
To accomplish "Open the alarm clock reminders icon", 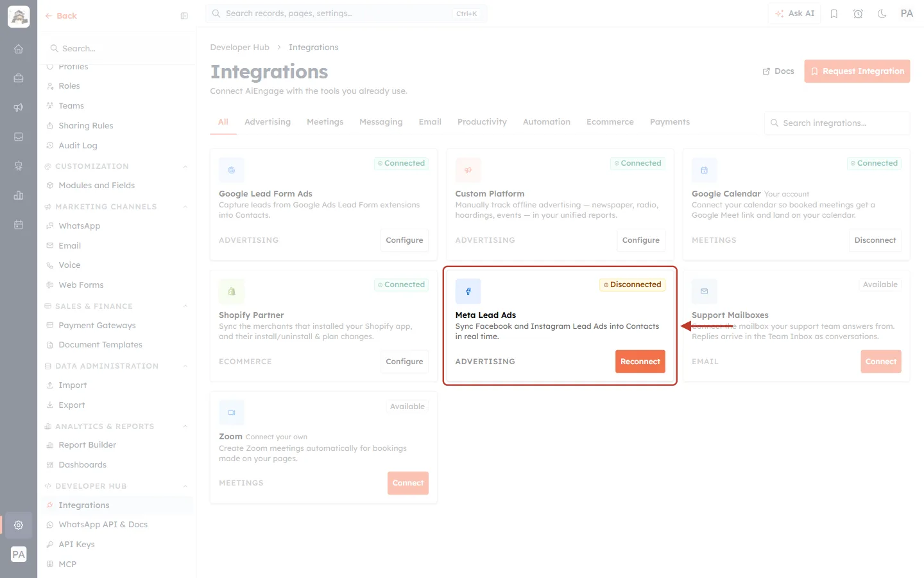I will tap(858, 13).
